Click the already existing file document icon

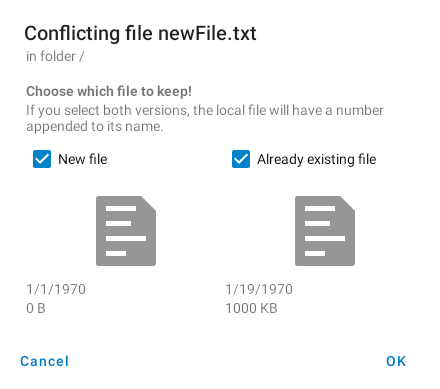[x=325, y=231]
